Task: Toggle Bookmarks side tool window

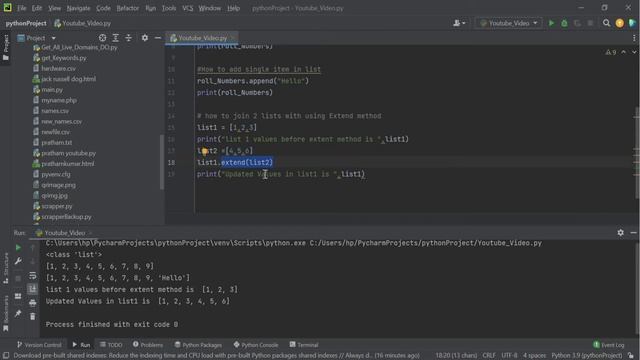Action: tap(6, 313)
